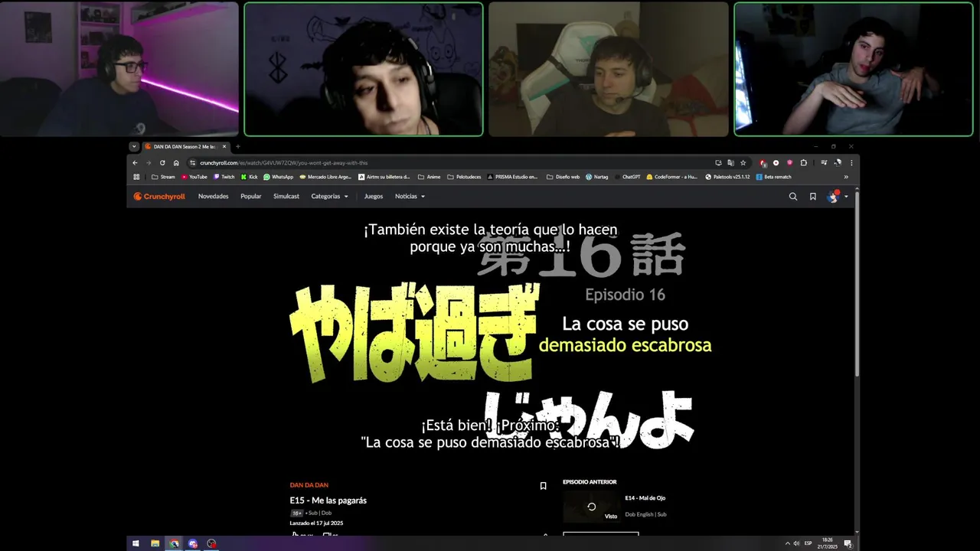Add episode E15 to watchlist bookmark icon
980x551 pixels.
(x=544, y=486)
